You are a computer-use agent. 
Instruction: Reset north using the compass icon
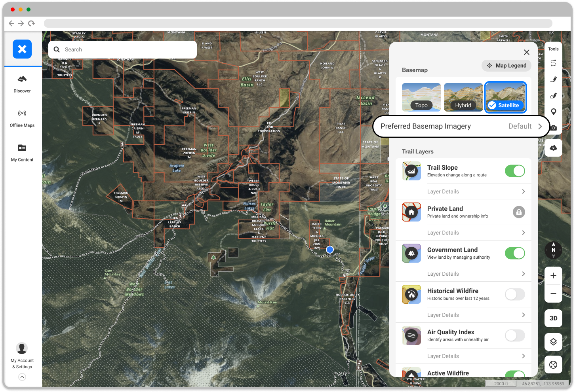(x=553, y=250)
